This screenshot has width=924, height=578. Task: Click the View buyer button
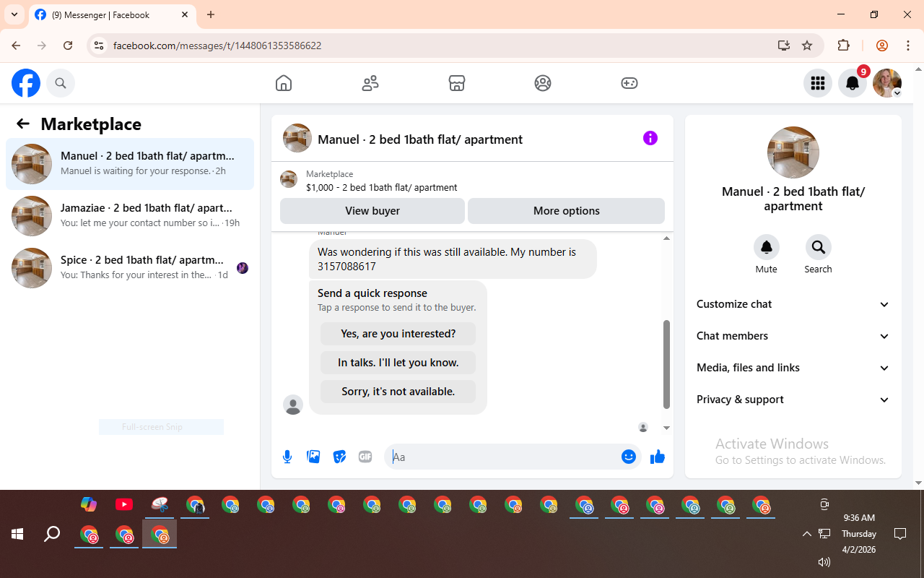[372, 211]
